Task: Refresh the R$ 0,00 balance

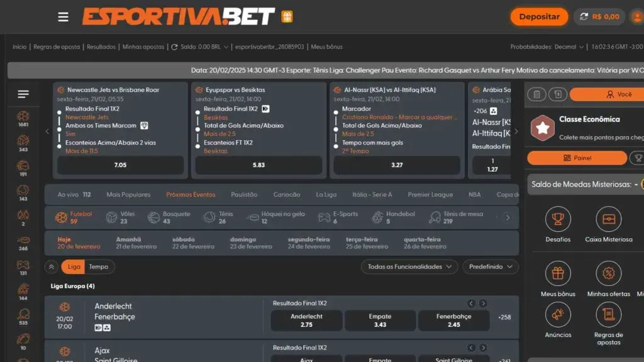Action: tap(584, 17)
